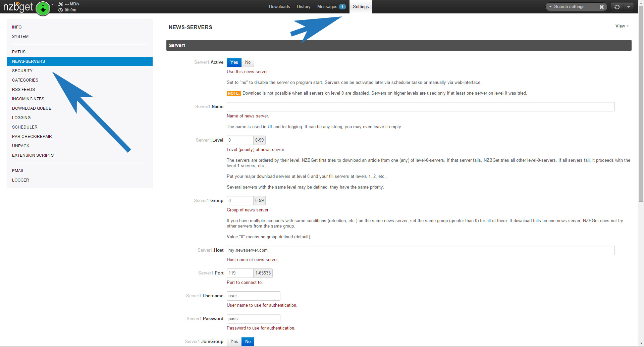Image resolution: width=644 pixels, height=347 pixels.
Task: Set Server1 Active to Yes
Action: click(x=234, y=62)
